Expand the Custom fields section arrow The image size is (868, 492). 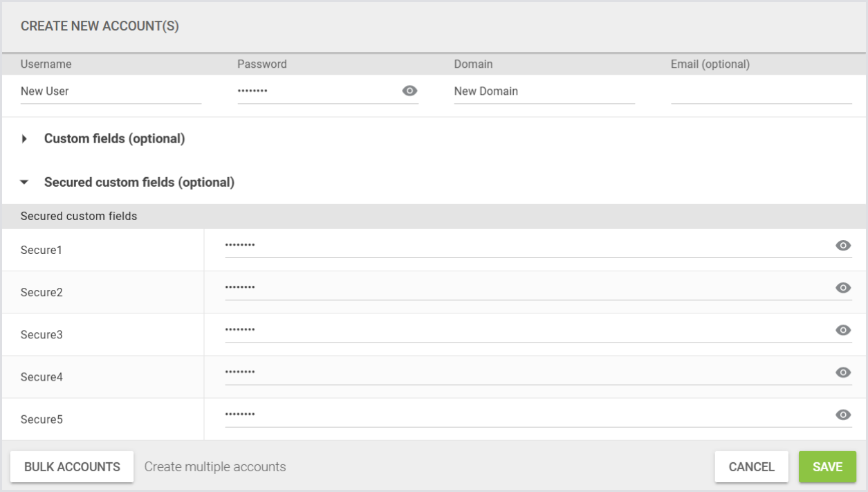(25, 139)
